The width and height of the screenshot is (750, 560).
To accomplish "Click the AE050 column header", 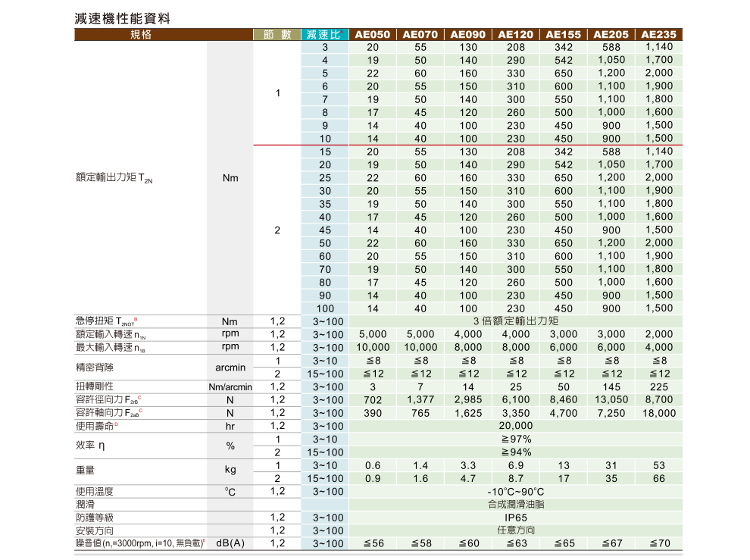I will (x=373, y=34).
